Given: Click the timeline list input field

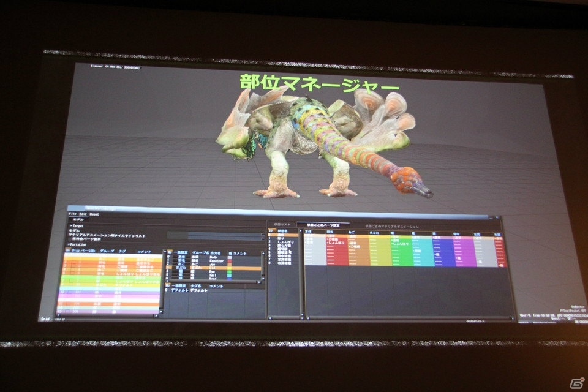Looking at the screenshot, I should (224, 234).
